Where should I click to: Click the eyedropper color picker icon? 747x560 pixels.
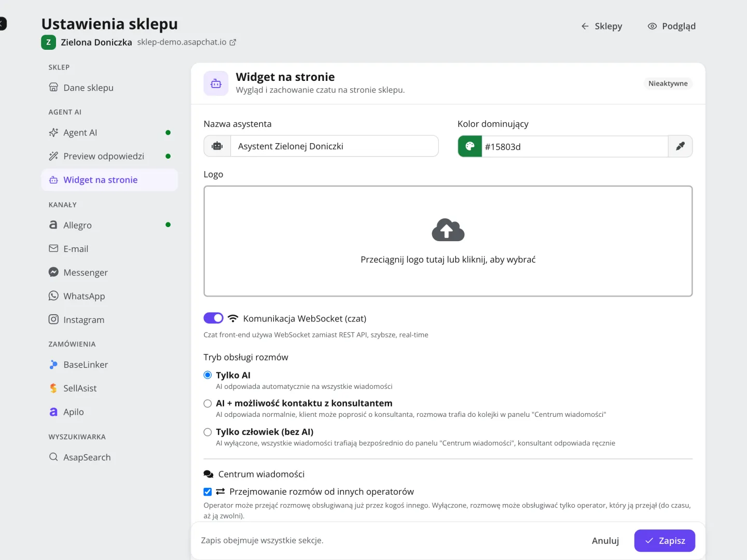[680, 146]
